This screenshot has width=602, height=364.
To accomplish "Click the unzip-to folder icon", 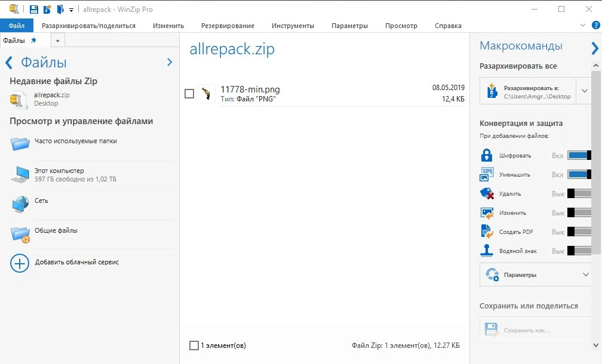I will point(492,91).
